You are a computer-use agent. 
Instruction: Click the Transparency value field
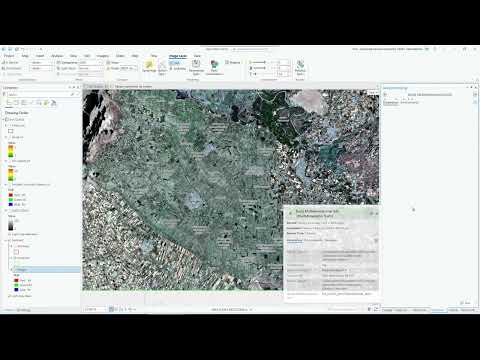[91, 63]
